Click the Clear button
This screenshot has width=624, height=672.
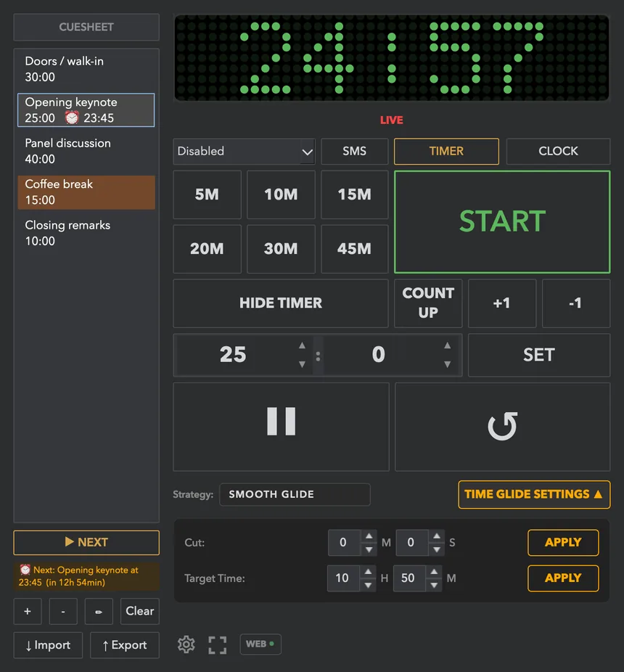140,611
